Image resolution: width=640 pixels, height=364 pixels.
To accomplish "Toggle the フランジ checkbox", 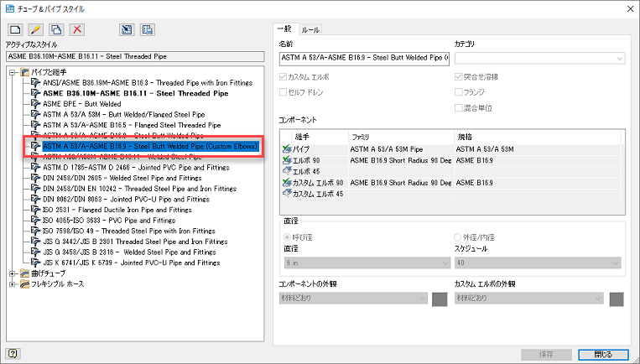I will (458, 92).
